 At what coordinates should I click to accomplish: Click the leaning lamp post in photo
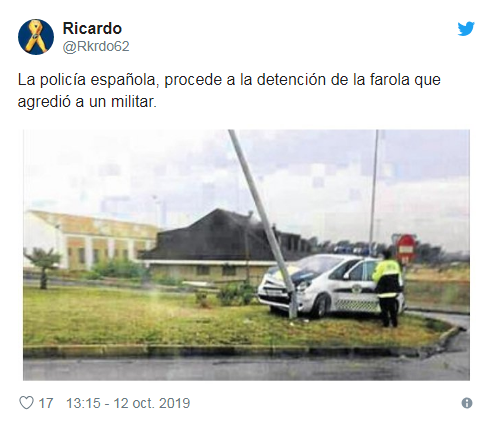[x=263, y=223]
